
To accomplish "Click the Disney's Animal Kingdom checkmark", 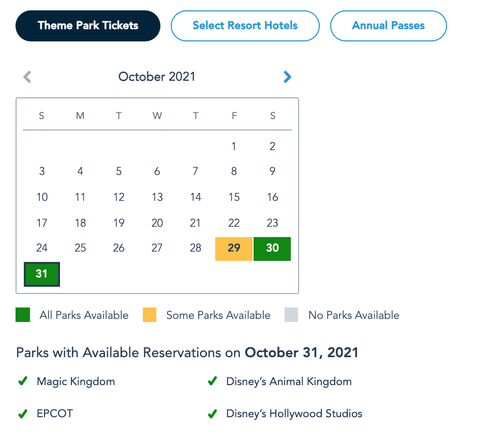I will pos(212,382).
